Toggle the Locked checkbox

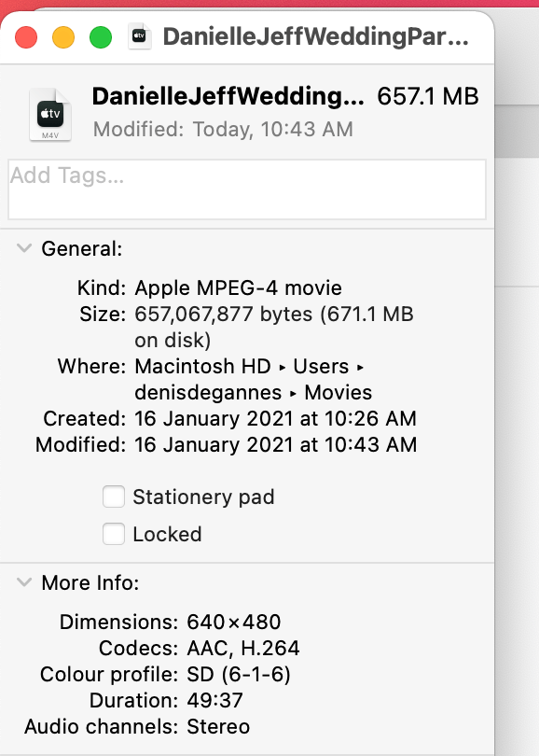pos(113,534)
